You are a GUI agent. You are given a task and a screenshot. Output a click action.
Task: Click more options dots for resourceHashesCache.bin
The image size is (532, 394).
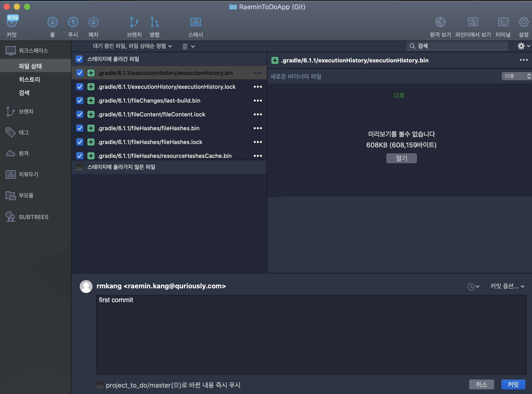click(x=258, y=156)
